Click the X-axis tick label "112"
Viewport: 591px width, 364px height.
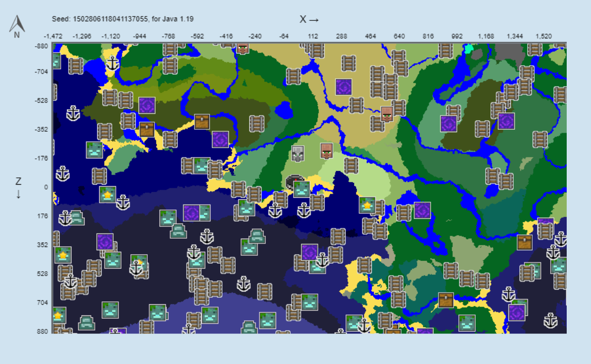[x=313, y=36]
